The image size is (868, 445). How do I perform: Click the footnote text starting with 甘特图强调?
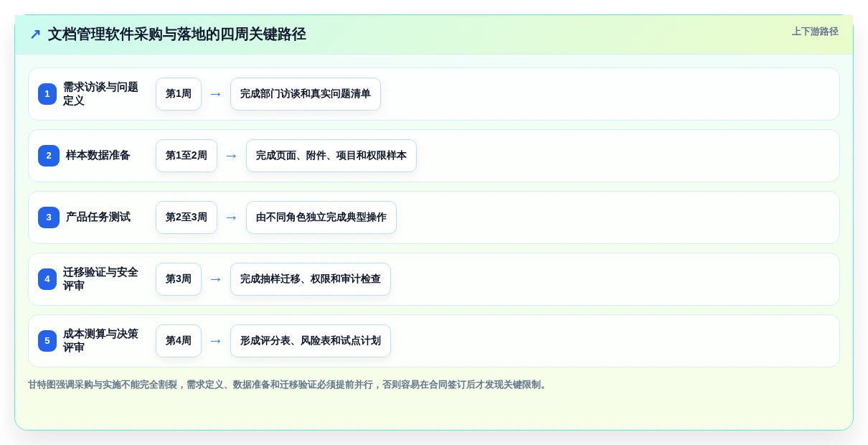(x=289, y=385)
